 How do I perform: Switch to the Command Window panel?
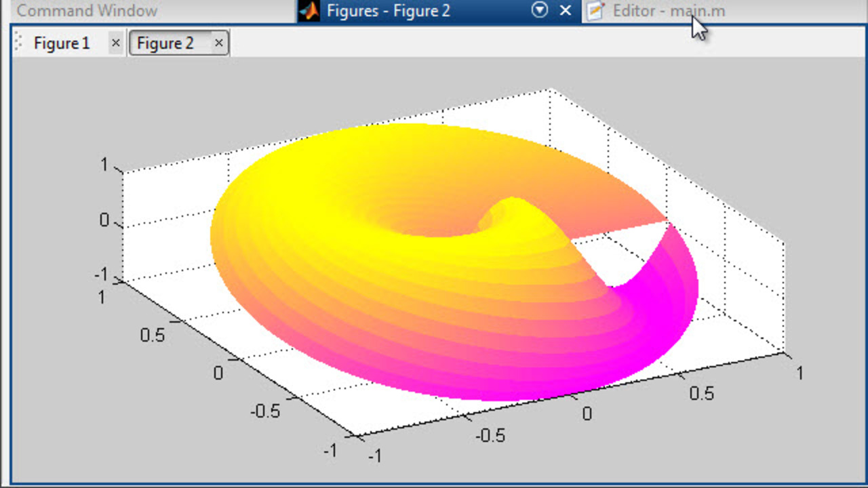[x=87, y=11]
